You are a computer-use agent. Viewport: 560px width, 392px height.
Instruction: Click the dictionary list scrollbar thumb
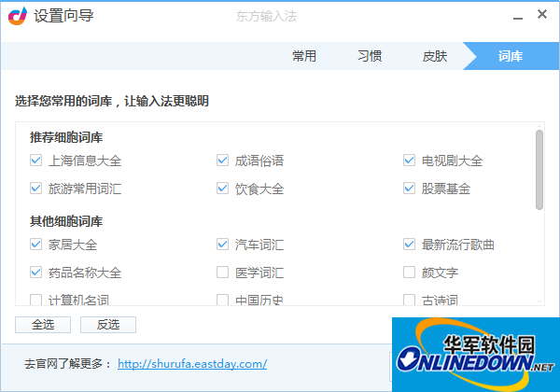tap(539, 170)
